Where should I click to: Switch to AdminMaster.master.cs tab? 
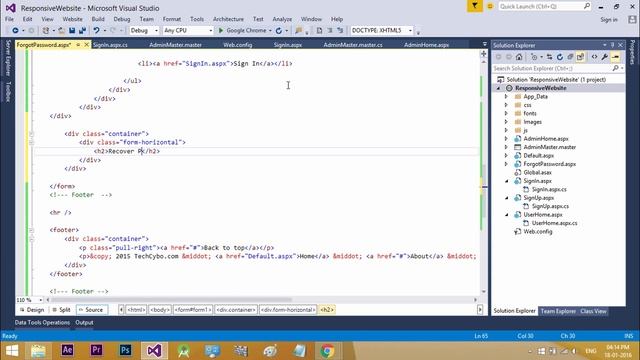pyautogui.click(x=353, y=45)
